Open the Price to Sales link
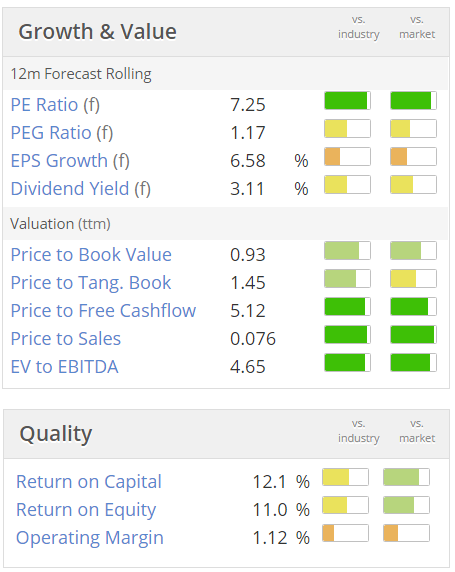This screenshot has height=572, width=455. (66, 339)
